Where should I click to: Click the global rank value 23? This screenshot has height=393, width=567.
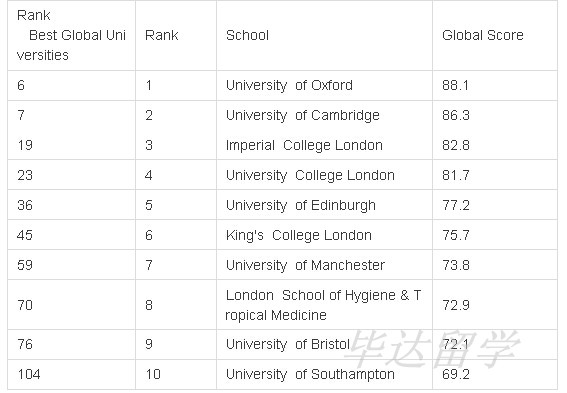tap(25, 175)
